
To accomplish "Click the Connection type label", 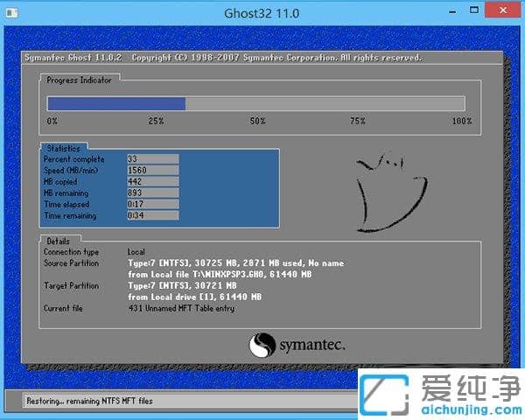I will (x=72, y=252).
